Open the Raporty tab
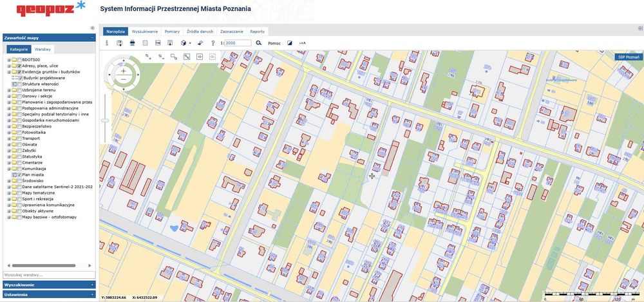The height and width of the screenshot is (302, 644). (x=258, y=31)
